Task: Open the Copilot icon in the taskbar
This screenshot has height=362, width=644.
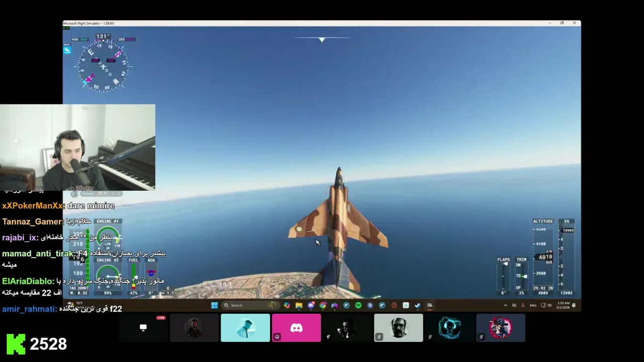Action: click(287, 305)
